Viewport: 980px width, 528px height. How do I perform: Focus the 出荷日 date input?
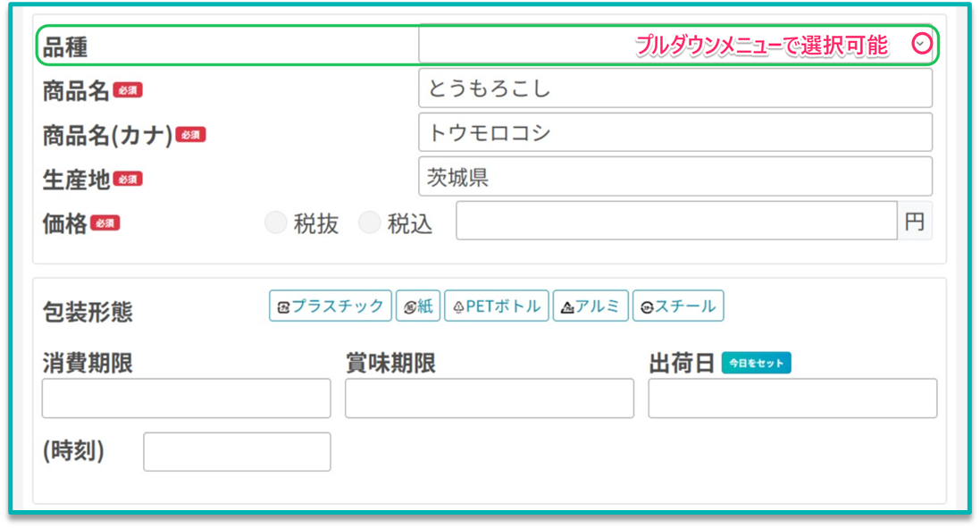(x=792, y=398)
